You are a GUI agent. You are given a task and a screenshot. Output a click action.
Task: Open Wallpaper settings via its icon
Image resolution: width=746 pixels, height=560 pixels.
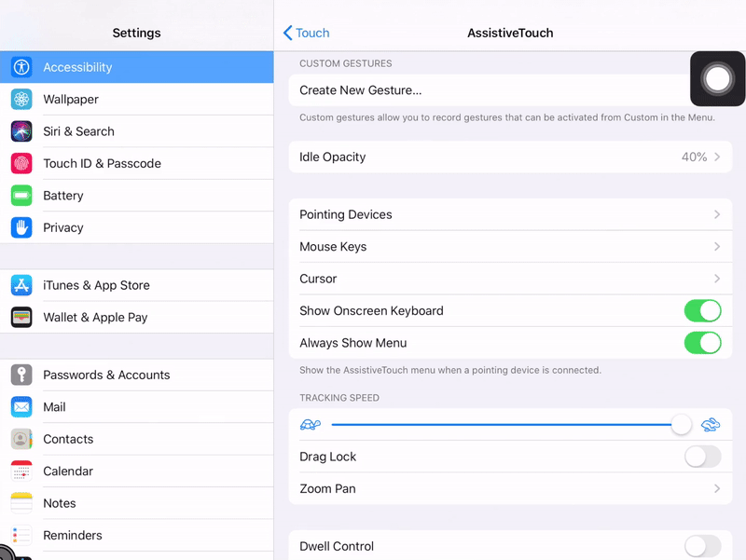(x=21, y=99)
